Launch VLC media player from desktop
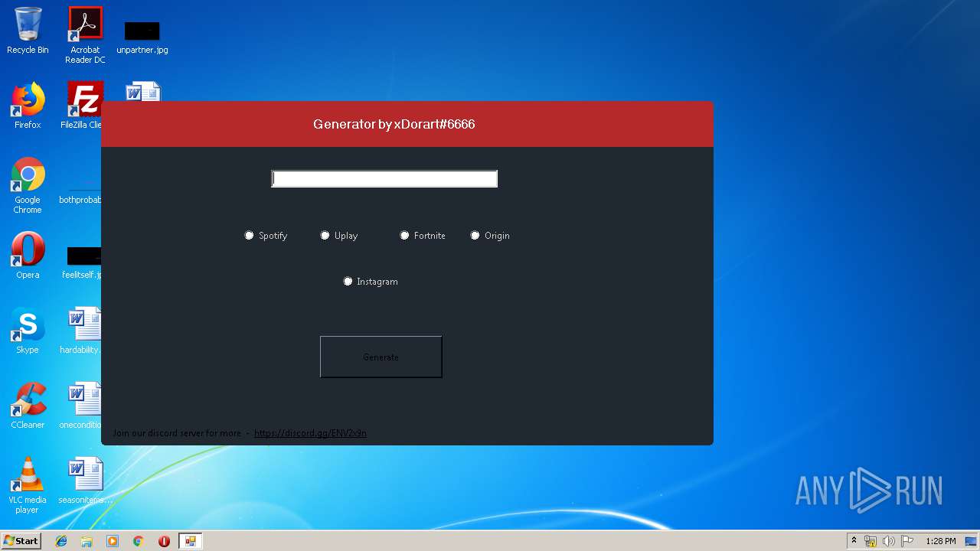This screenshot has width=980, height=551. (28, 485)
